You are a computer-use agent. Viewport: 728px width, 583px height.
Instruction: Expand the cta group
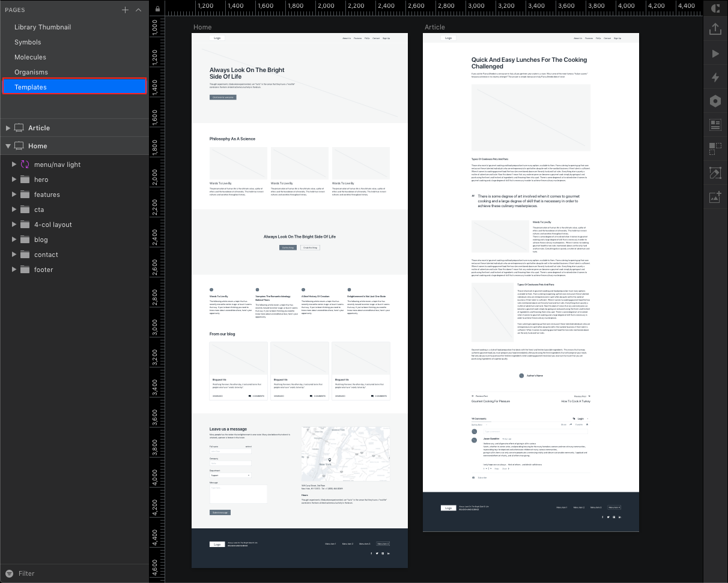pyautogui.click(x=14, y=210)
